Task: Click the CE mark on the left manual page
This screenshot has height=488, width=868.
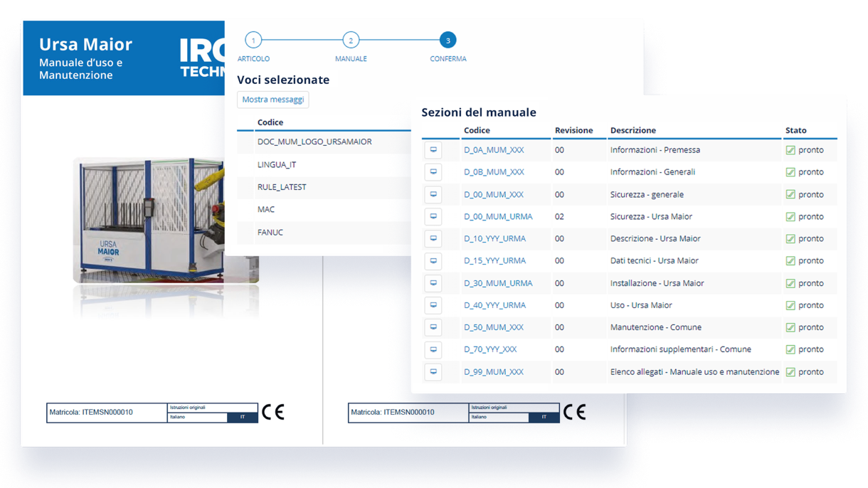Action: 273,412
